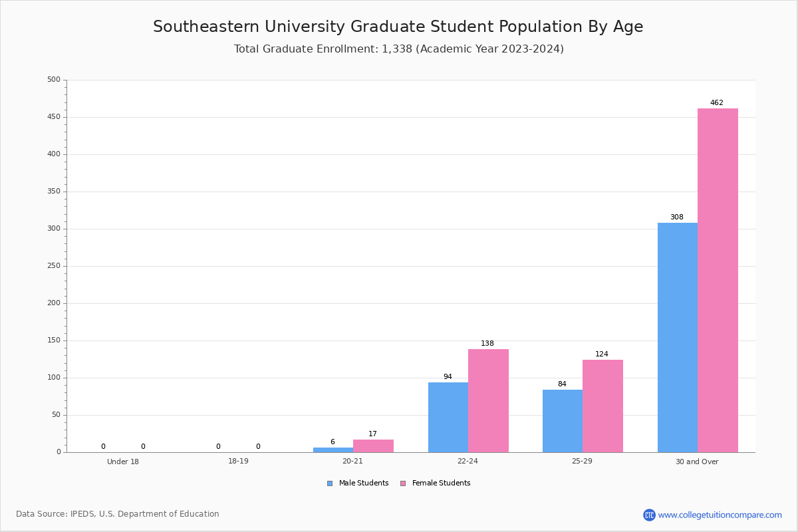Click the Under 18 axis label
Image resolution: width=798 pixels, height=532 pixels.
click(x=123, y=462)
